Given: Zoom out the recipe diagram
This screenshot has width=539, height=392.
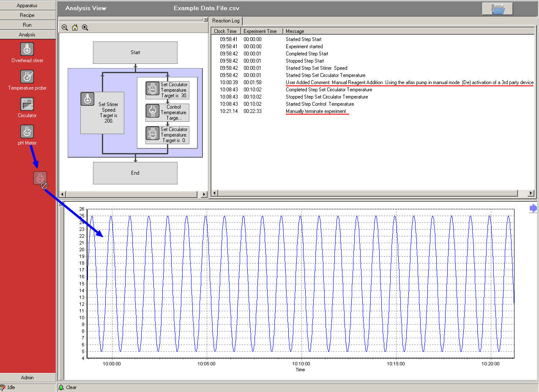Looking at the screenshot, I should tap(65, 27).
